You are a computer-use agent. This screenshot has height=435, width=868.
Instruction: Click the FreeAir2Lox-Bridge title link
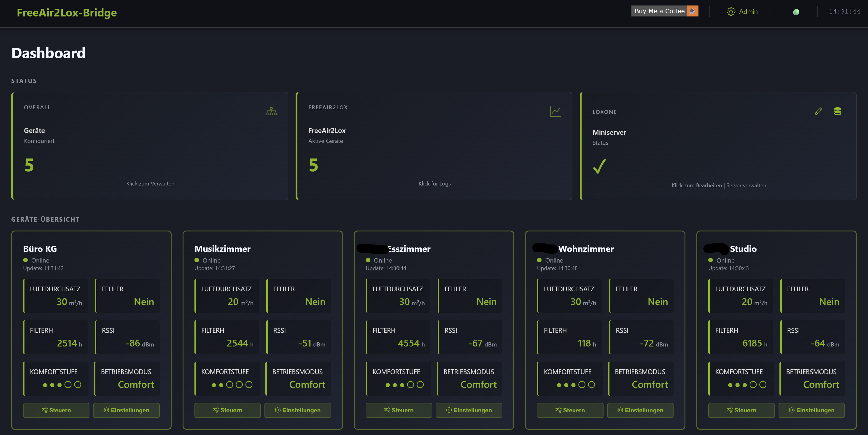coord(67,13)
